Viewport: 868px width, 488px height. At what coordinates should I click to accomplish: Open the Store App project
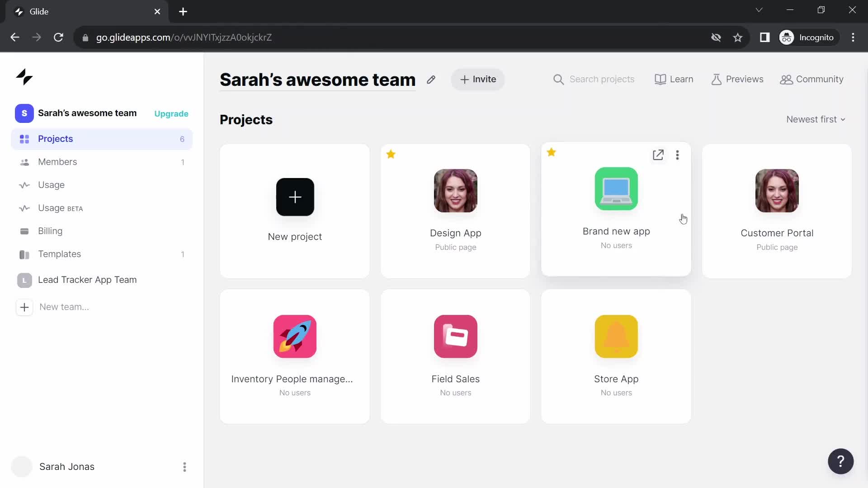pyautogui.click(x=617, y=355)
